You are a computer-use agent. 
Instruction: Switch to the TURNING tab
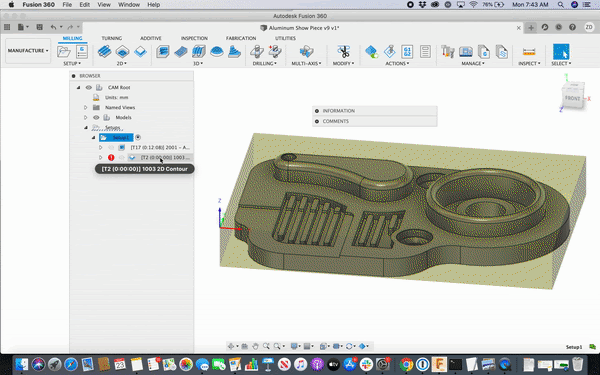tap(111, 38)
